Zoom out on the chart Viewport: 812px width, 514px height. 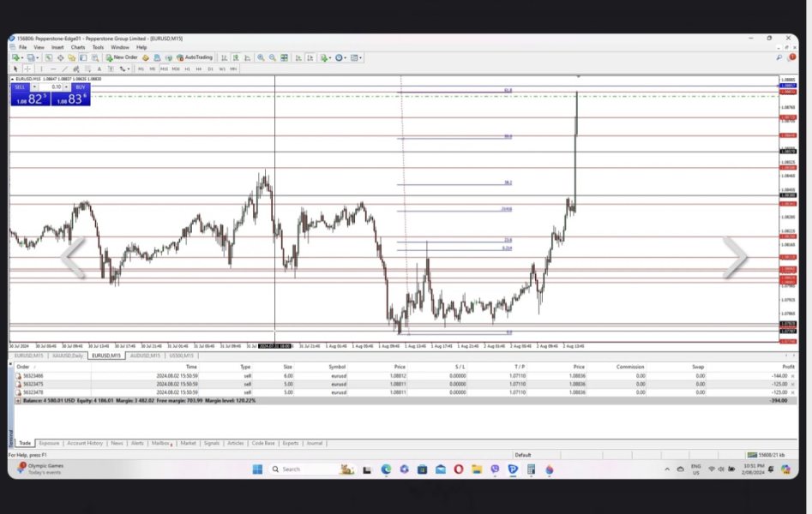273,58
